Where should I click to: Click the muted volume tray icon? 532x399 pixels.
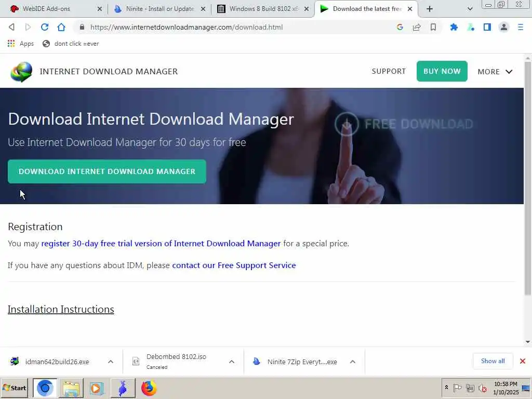tap(483, 388)
